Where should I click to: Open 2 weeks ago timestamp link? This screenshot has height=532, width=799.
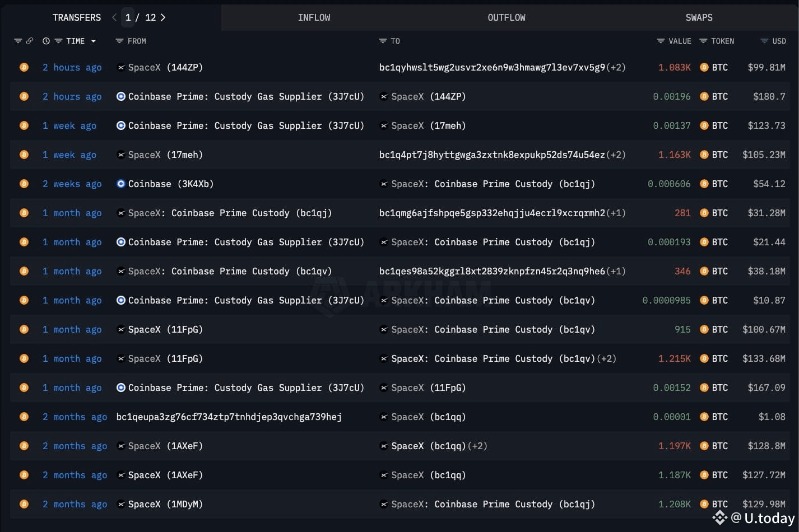point(72,184)
